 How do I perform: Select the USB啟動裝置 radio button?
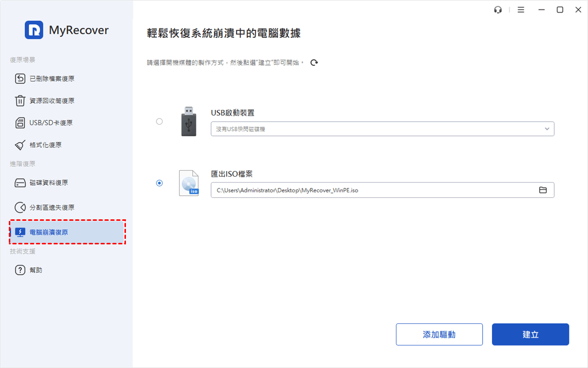(x=159, y=121)
